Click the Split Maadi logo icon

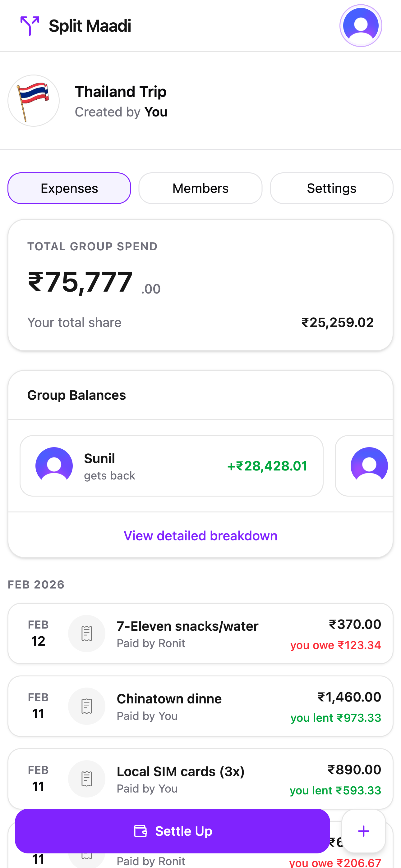[x=30, y=25]
